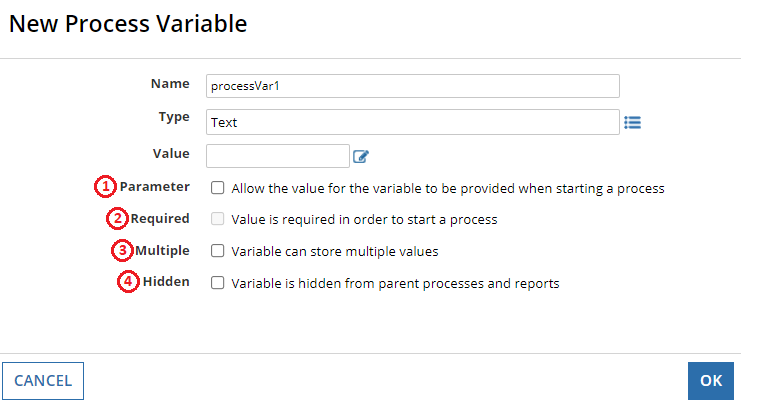Tick the Required checkbox
Screen dimensions: 757x415
pos(217,219)
